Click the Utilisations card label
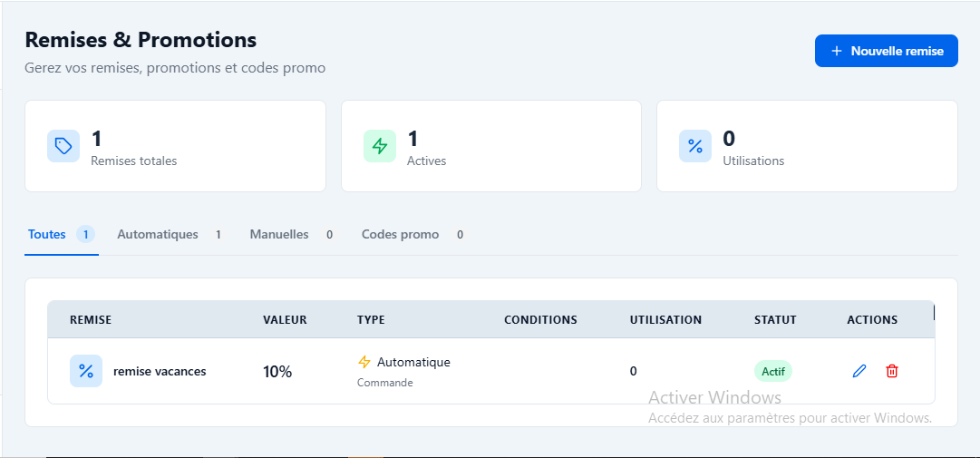Viewport: 980px width, 458px height. [x=753, y=161]
